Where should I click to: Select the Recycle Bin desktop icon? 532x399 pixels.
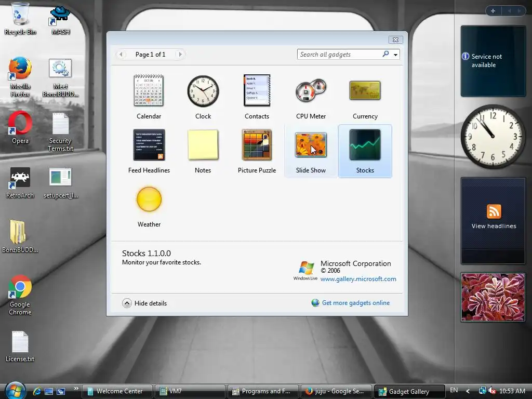tap(20, 19)
